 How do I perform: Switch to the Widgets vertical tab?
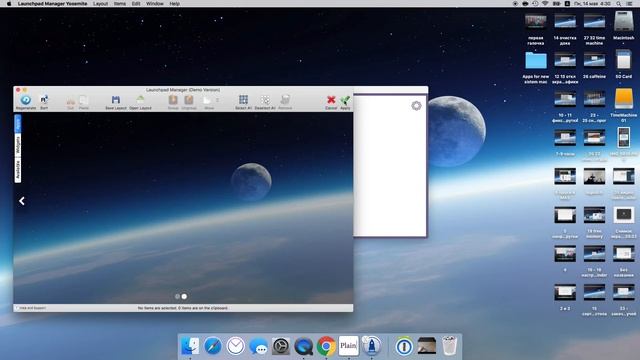point(18,145)
